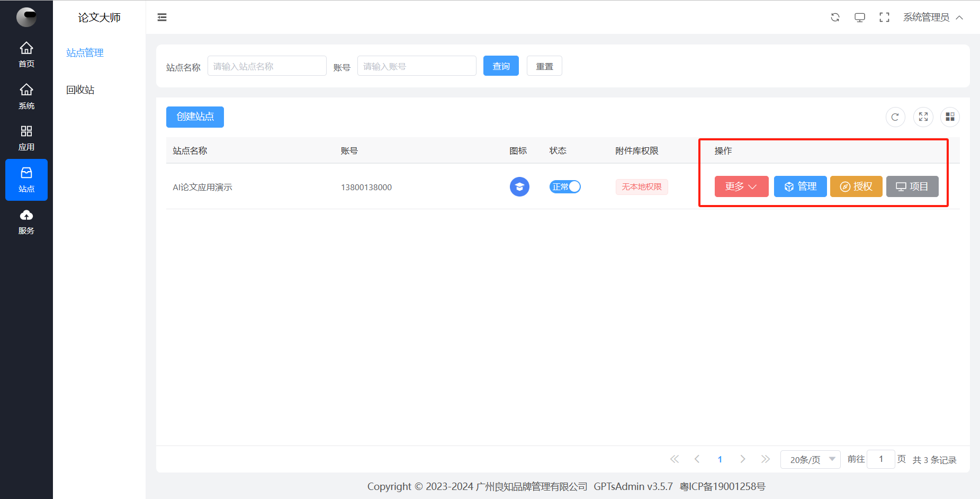Click the 无本地权限 tag
This screenshot has height=499, width=980.
642,187
